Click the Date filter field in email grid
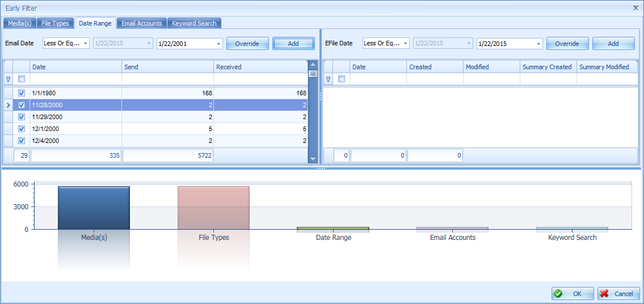This screenshot has height=304, width=644. click(x=75, y=79)
